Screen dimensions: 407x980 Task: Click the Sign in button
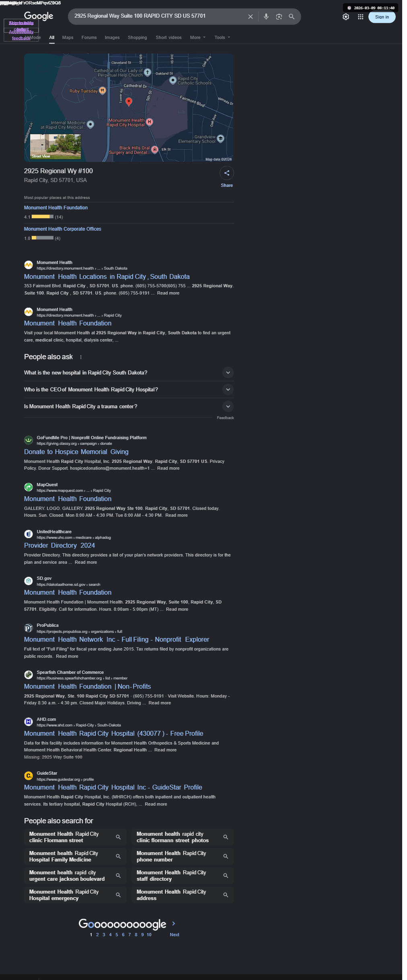(382, 17)
